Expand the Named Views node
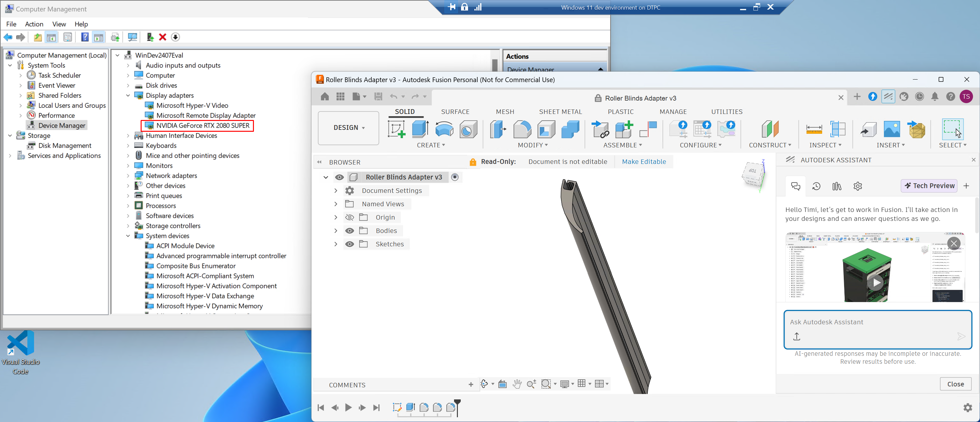This screenshot has width=980, height=422. click(x=336, y=204)
